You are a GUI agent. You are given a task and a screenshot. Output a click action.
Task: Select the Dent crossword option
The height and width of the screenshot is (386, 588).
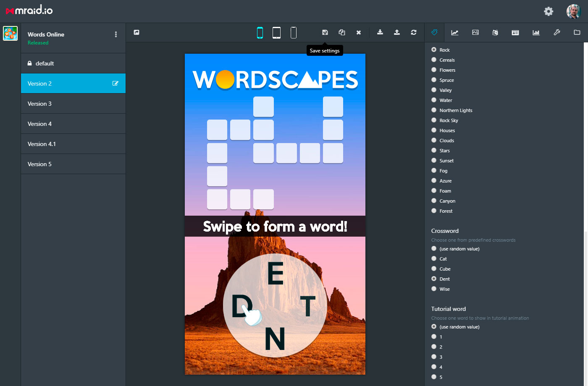pos(434,279)
